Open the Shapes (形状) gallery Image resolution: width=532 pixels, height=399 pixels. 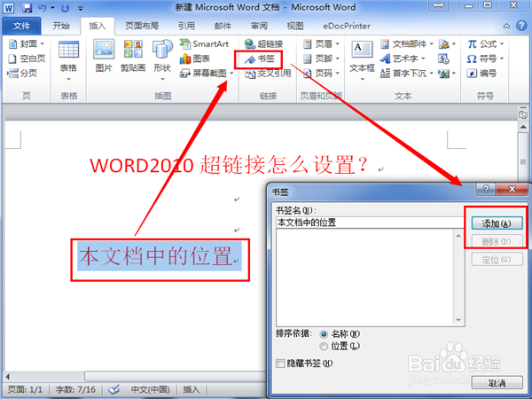162,60
